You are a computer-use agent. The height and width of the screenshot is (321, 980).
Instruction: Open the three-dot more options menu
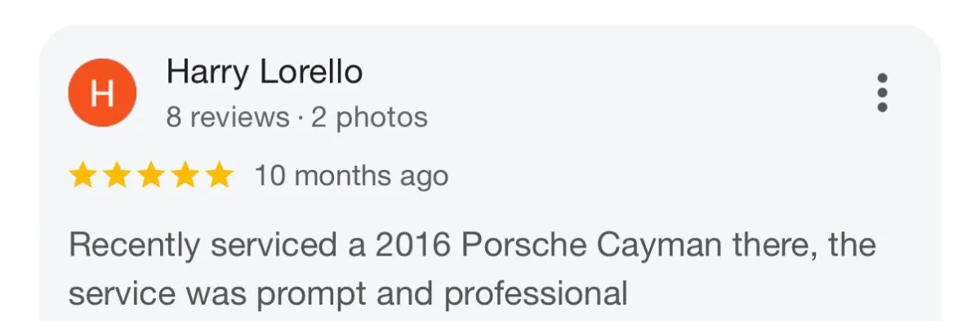click(881, 92)
